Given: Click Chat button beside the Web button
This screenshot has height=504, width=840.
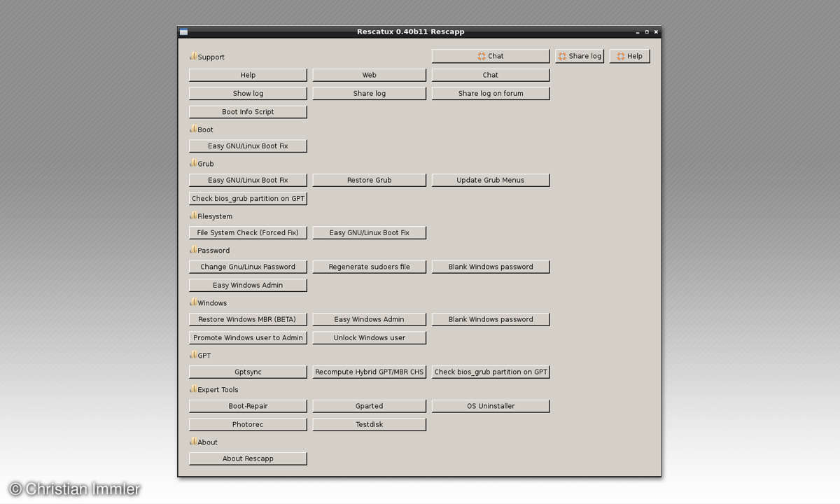Looking at the screenshot, I should point(490,75).
